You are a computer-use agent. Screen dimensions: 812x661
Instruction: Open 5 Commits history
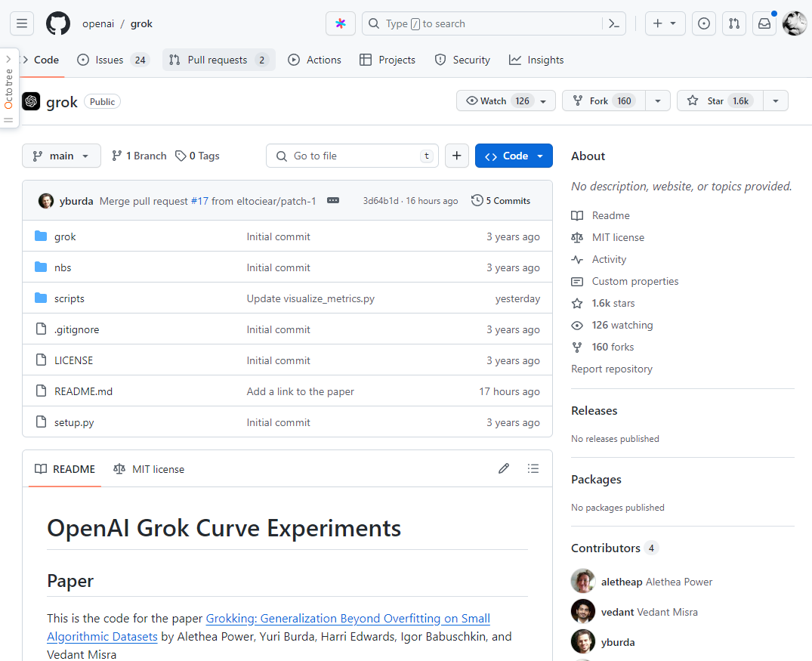coord(501,200)
